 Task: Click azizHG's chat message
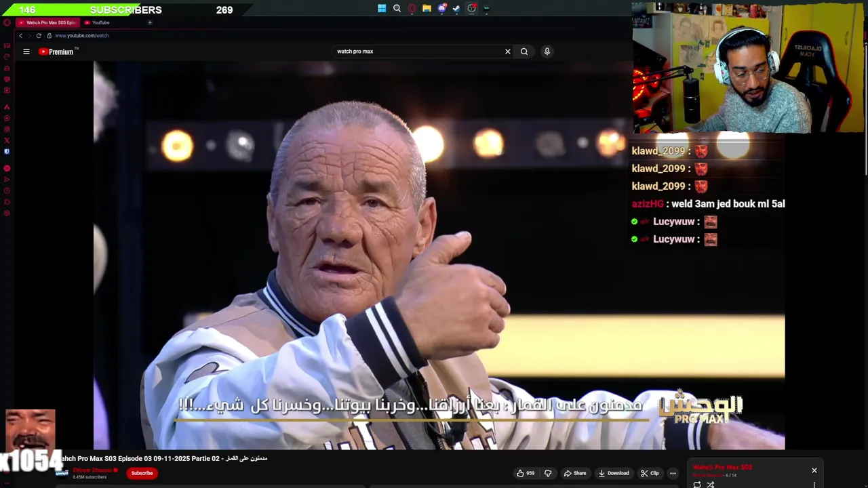[x=708, y=203]
